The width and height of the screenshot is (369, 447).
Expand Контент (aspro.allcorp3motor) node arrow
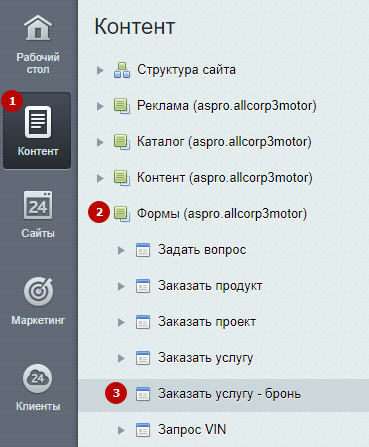click(100, 178)
